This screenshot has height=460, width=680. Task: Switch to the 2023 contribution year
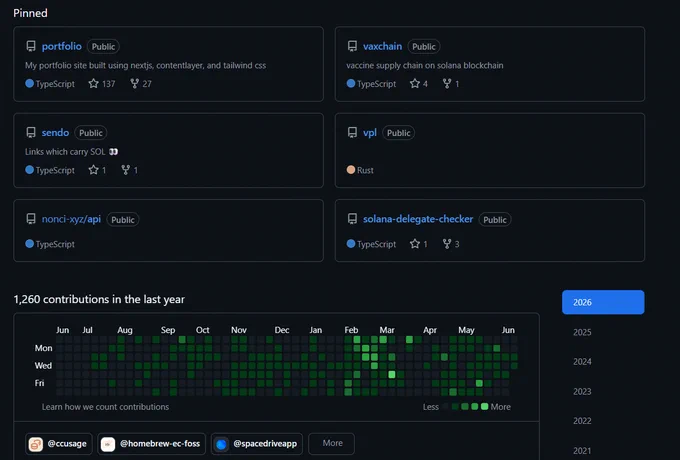click(x=582, y=391)
